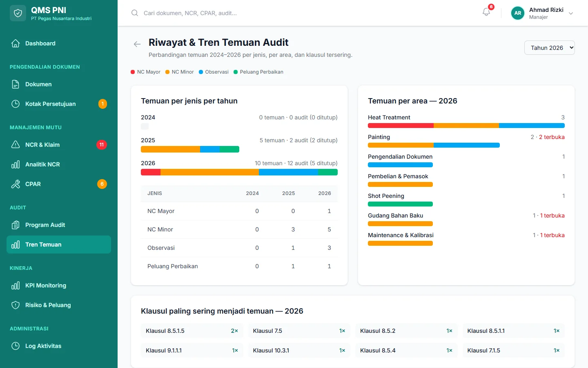588x368 pixels.
Task: Click the NC Minor table row label
Action: pyautogui.click(x=160, y=229)
